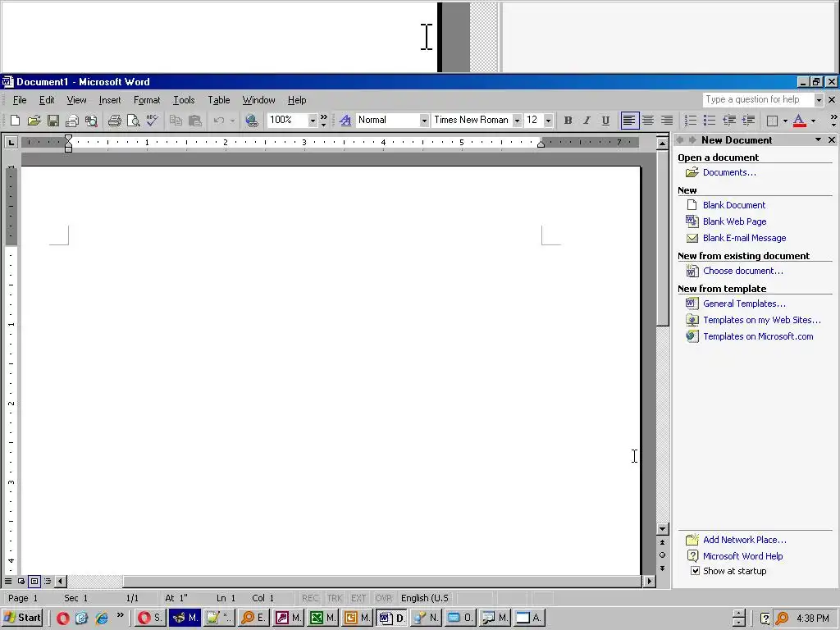Toggle Align Left formatting
This screenshot has height=630, width=840.
[x=629, y=121]
